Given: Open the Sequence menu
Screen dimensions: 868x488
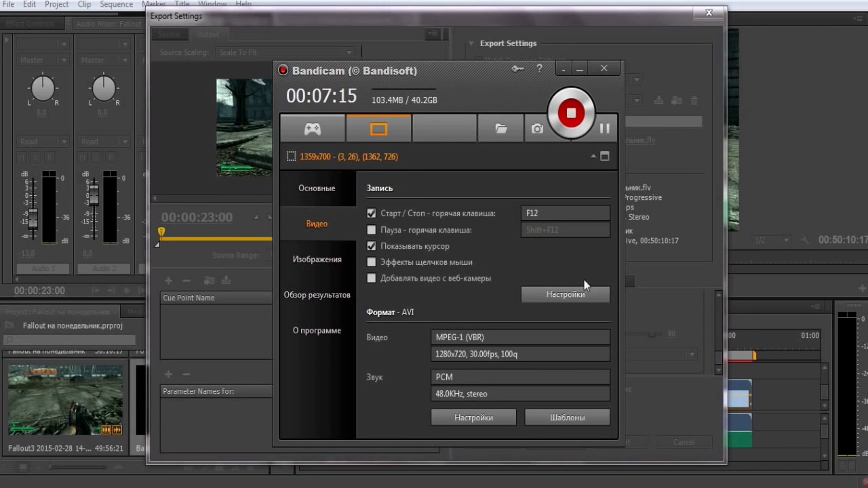Looking at the screenshot, I should (117, 4).
